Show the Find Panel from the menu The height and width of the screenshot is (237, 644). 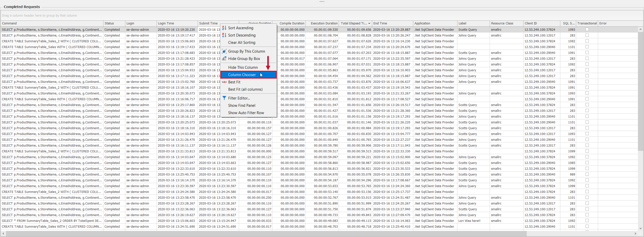click(x=242, y=106)
